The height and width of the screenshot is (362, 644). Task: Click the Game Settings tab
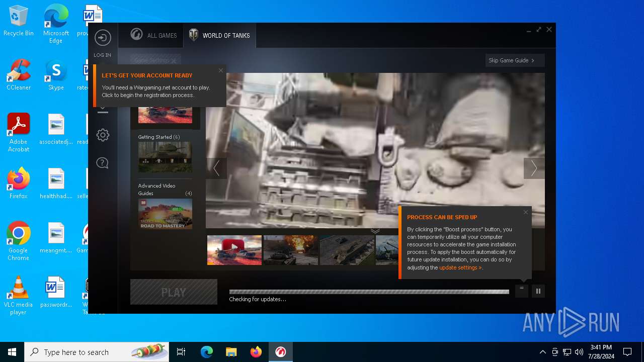pos(155,60)
